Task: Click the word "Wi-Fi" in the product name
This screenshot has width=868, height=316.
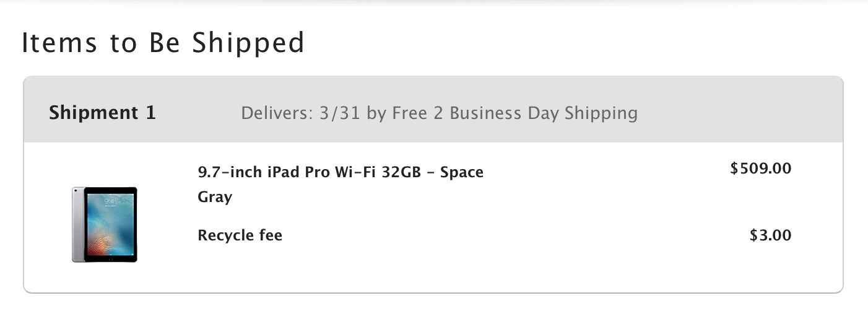Action: tap(357, 172)
